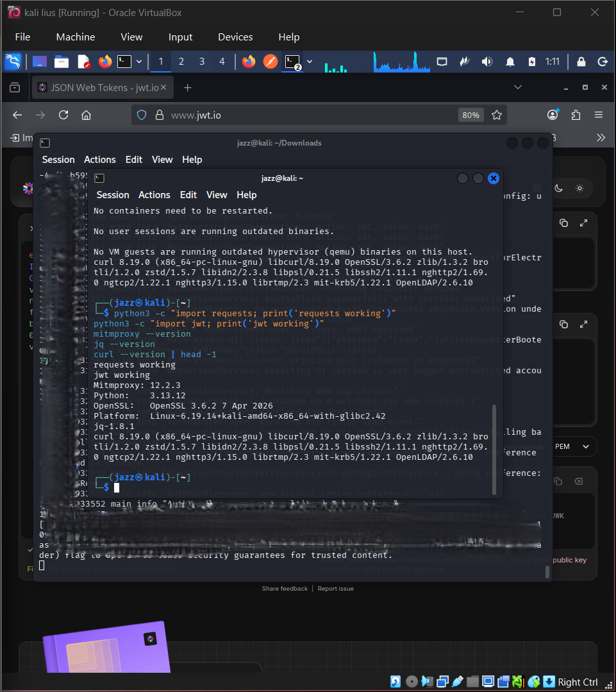The height and width of the screenshot is (692, 616).
Task: Click VirtualBox USB devices status icon
Action: [458, 682]
